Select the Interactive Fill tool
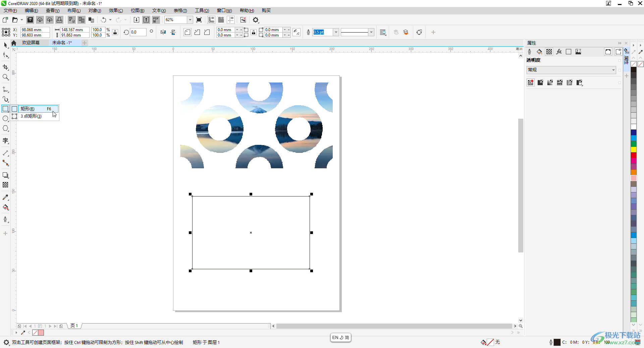Screen dimensions: 644x348 pyautogui.click(x=5, y=207)
